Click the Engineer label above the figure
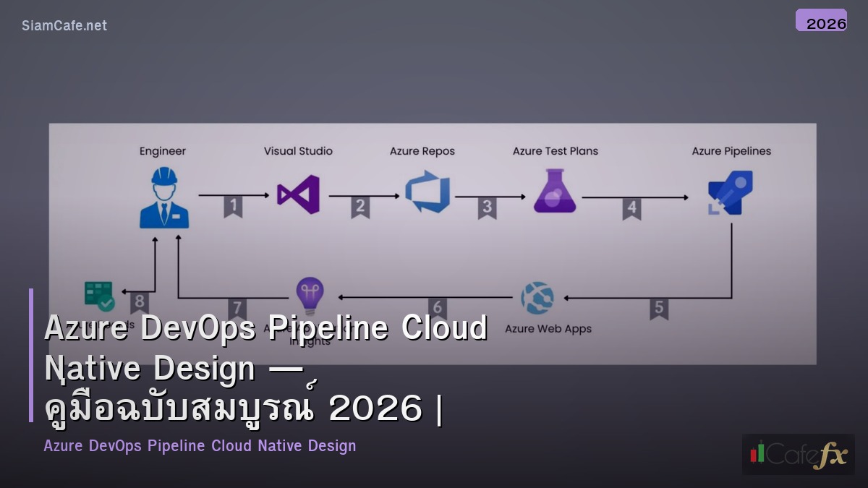The image size is (868, 488). (x=163, y=151)
